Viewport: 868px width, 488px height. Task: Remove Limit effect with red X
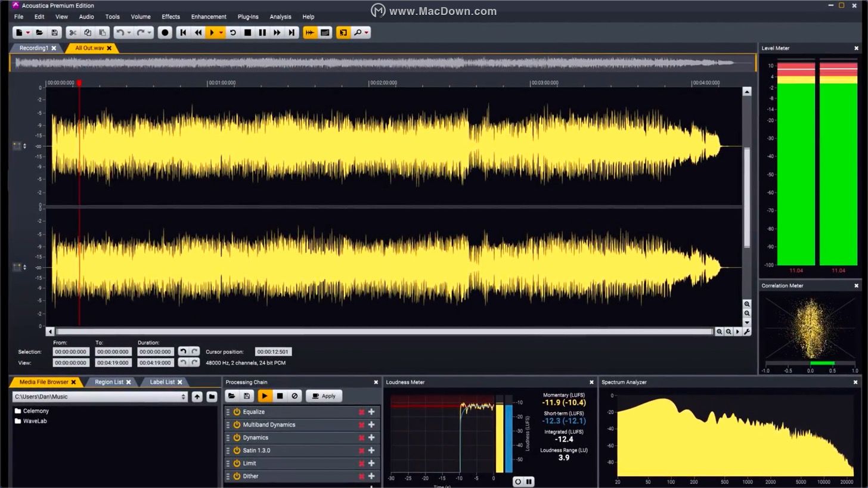point(361,463)
